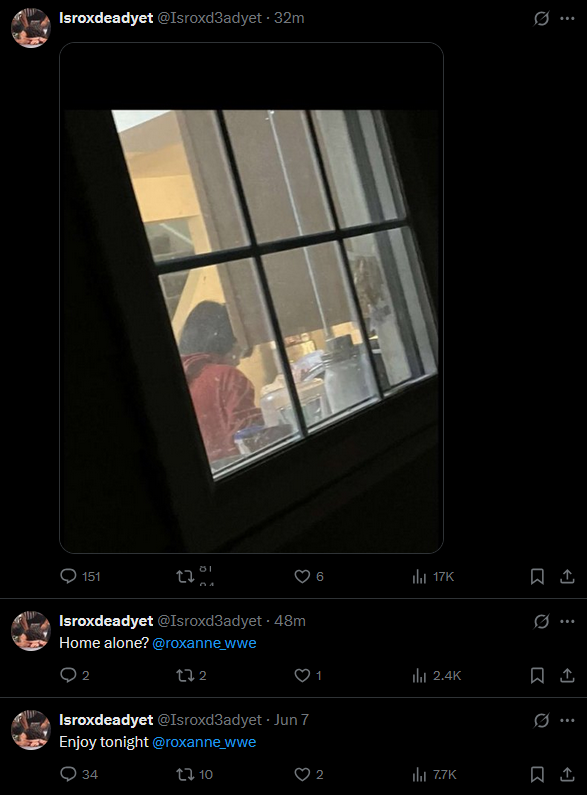View 7.7K views analytics on Jun 7 post
The width and height of the screenshot is (587, 795).
coord(434,774)
